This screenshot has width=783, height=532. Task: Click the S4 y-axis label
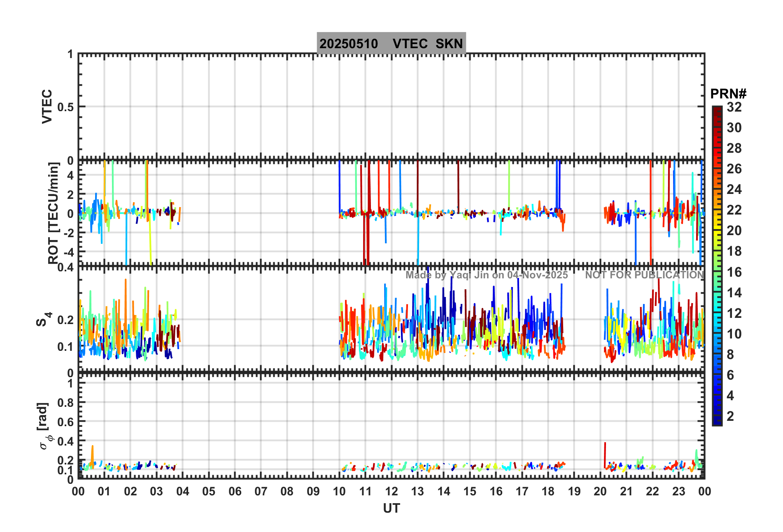(x=43, y=319)
